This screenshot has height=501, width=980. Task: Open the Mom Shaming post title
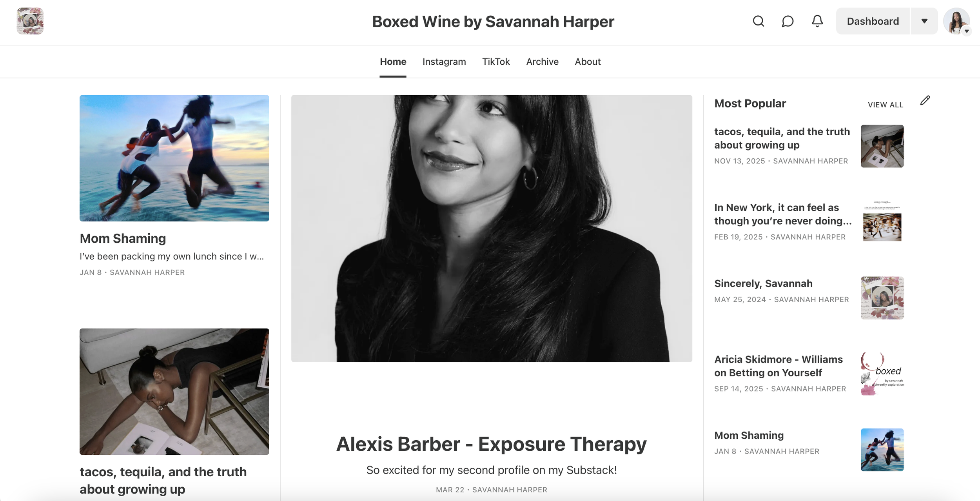click(x=123, y=238)
